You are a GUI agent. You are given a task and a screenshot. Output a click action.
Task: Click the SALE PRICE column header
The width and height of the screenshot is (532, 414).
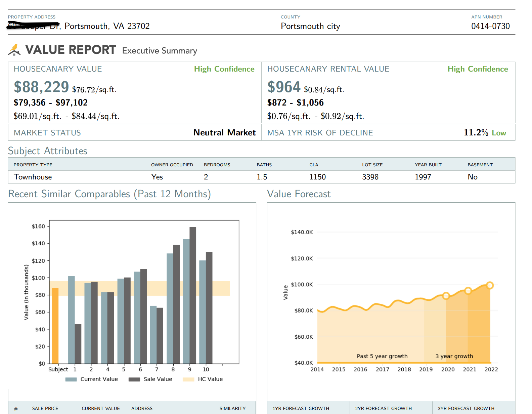coord(45,408)
